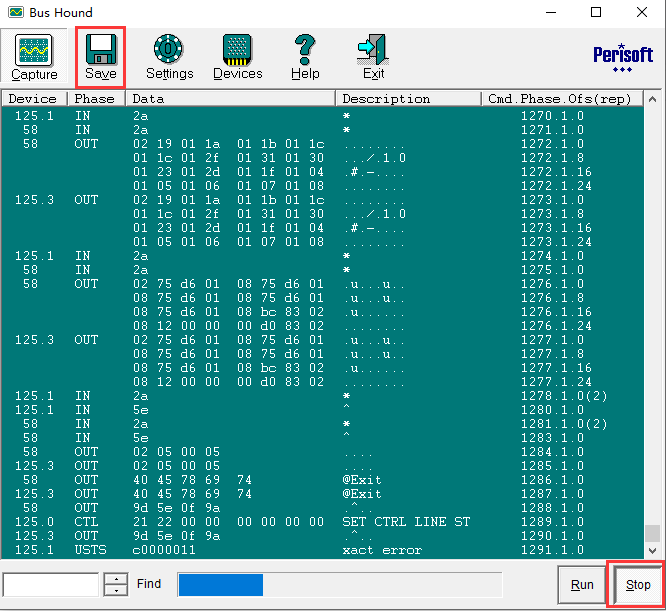Click the Phase column header
Image resolution: width=666 pixels, height=611 pixels.
pyautogui.click(x=95, y=99)
